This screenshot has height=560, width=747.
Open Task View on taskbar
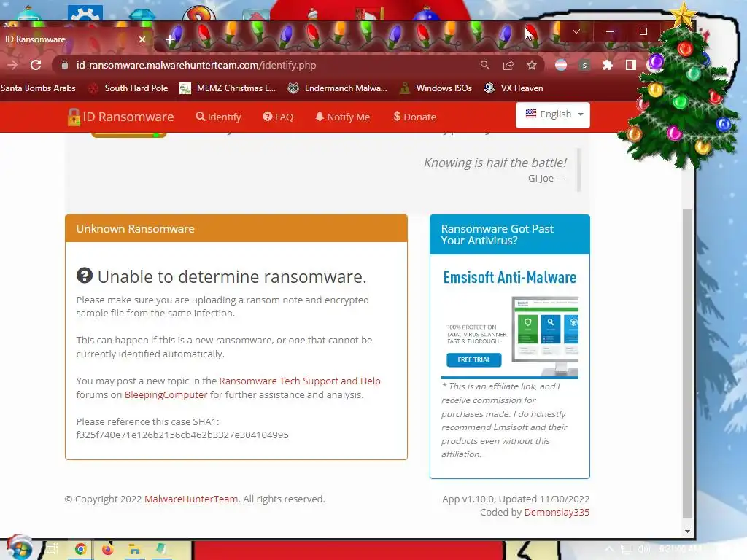click(53, 549)
